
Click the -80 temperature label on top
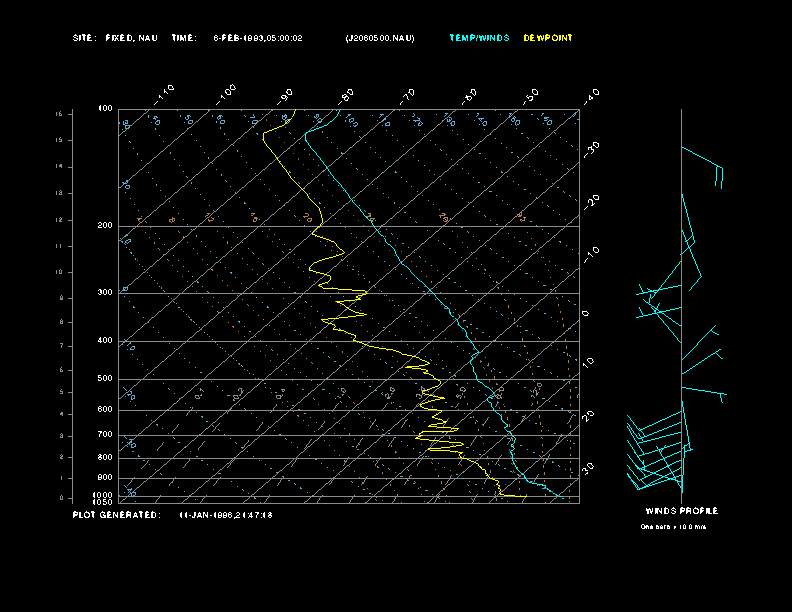coord(346,97)
